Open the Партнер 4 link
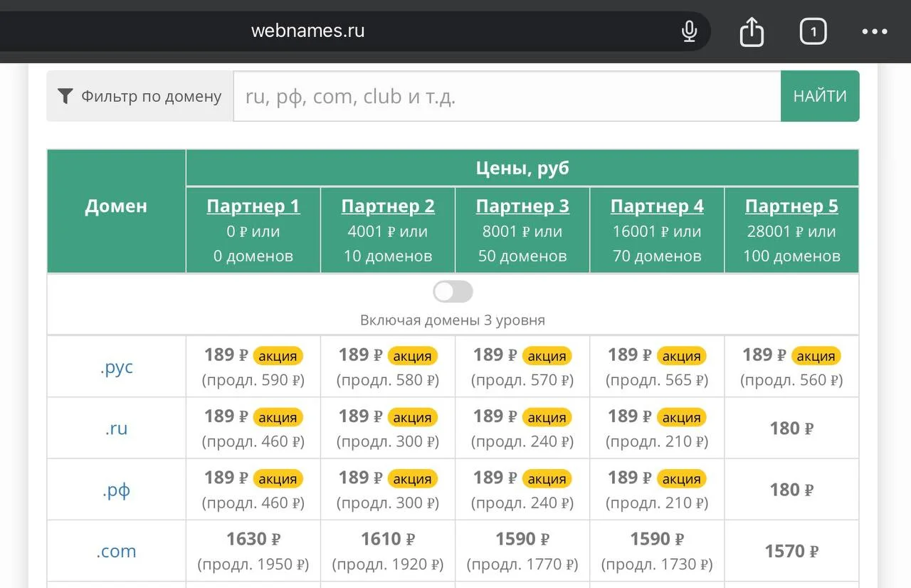 [x=657, y=206]
